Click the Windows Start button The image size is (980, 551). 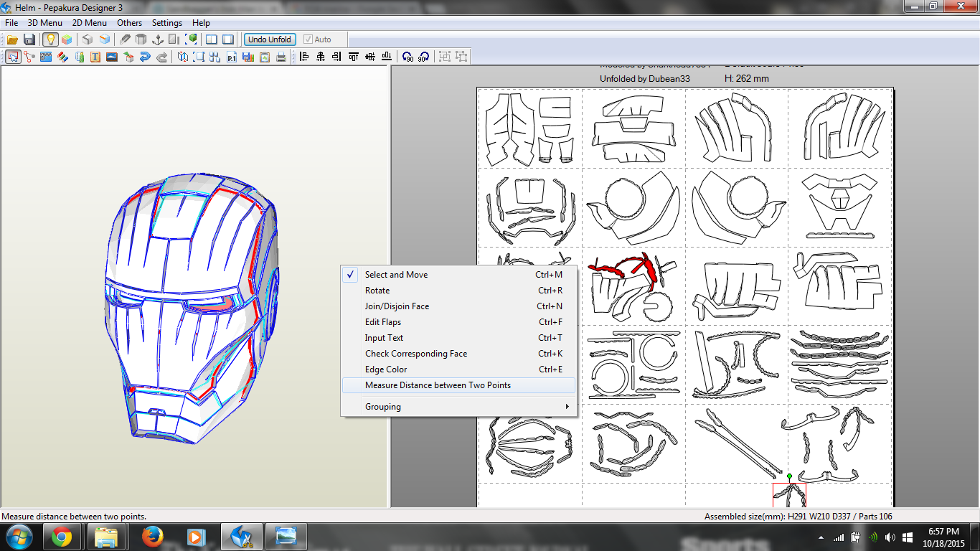pos(19,537)
